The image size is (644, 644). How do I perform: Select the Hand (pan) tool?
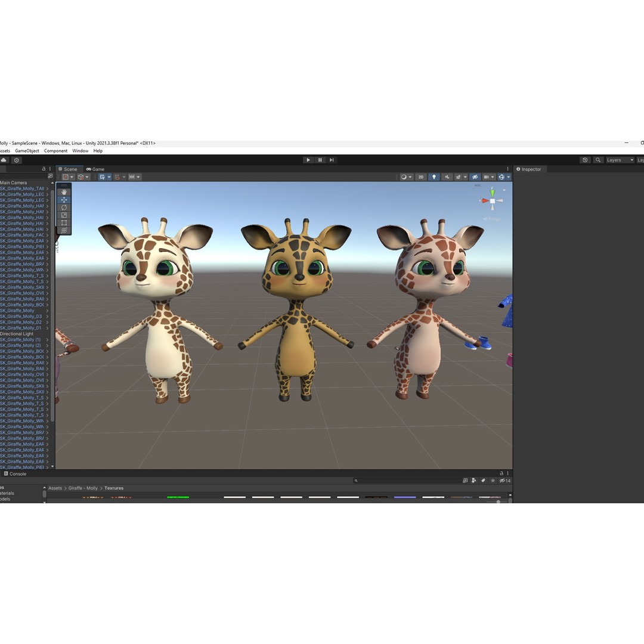[x=63, y=192]
